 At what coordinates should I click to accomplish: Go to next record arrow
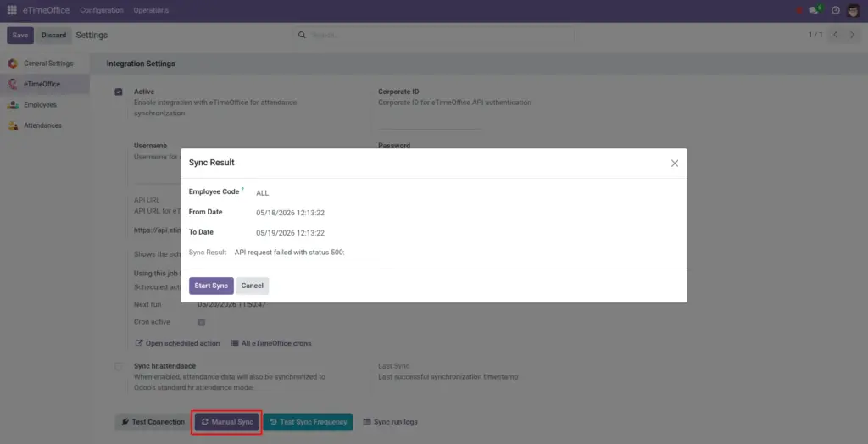click(853, 35)
